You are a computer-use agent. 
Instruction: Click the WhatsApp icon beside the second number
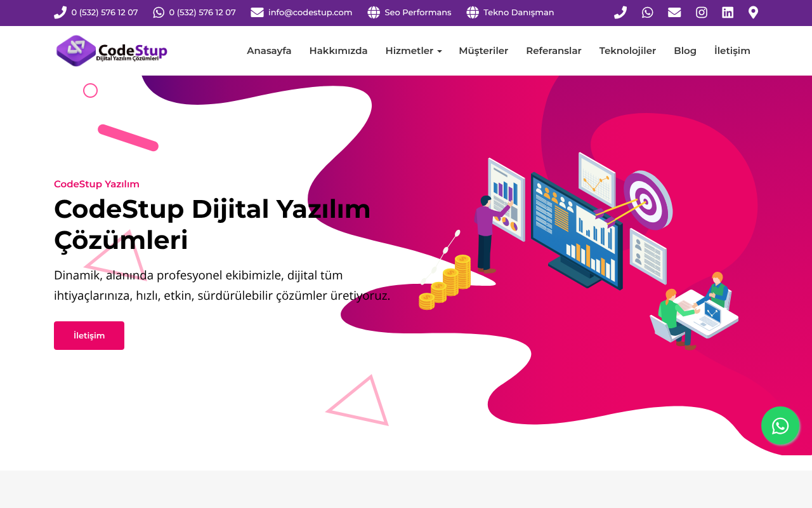[159, 13]
